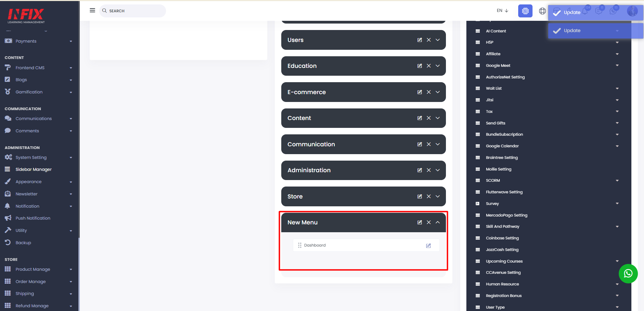Select the Upcoming Courses item
The width and height of the screenshot is (644, 311).
(504, 261)
